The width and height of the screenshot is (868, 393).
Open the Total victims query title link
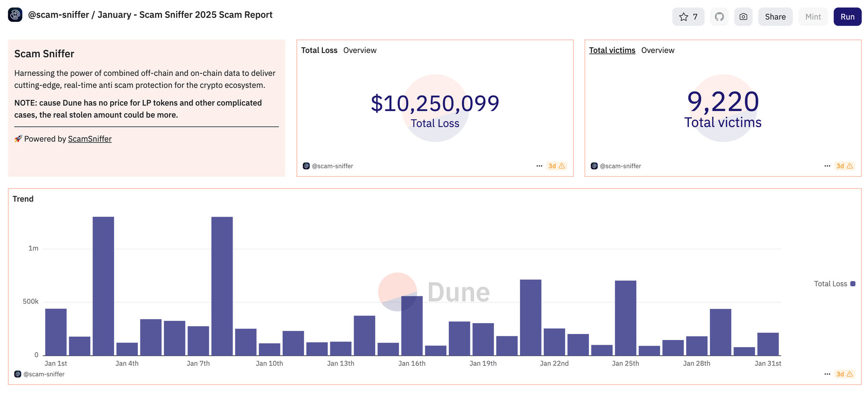click(612, 50)
